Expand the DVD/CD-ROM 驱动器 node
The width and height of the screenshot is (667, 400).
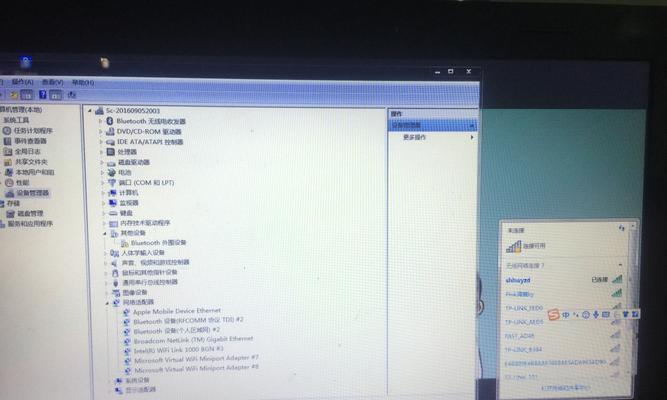pyautogui.click(x=101, y=132)
